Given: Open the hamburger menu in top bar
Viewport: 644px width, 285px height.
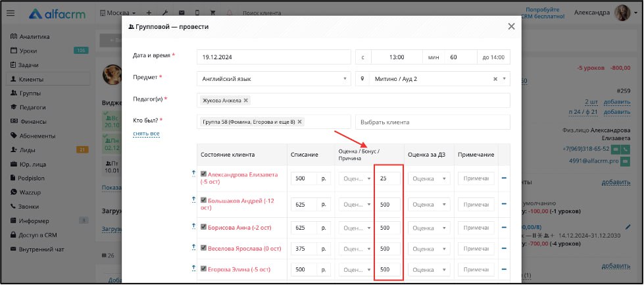Looking at the screenshot, I should [x=11, y=13].
